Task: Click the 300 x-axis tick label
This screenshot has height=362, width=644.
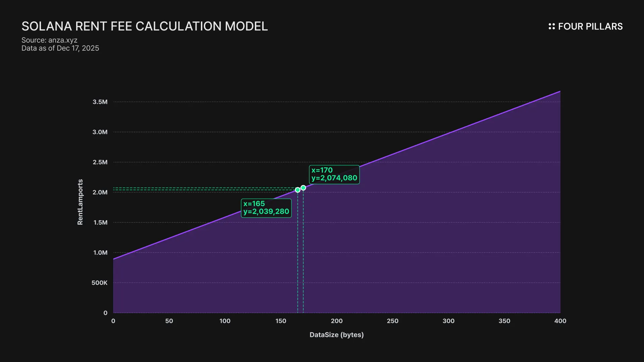Action: [x=448, y=321]
